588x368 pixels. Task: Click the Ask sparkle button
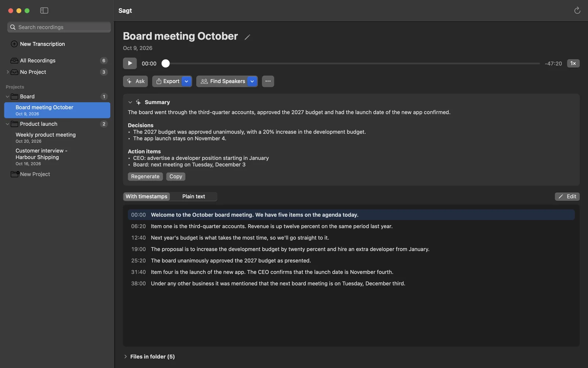[136, 81]
